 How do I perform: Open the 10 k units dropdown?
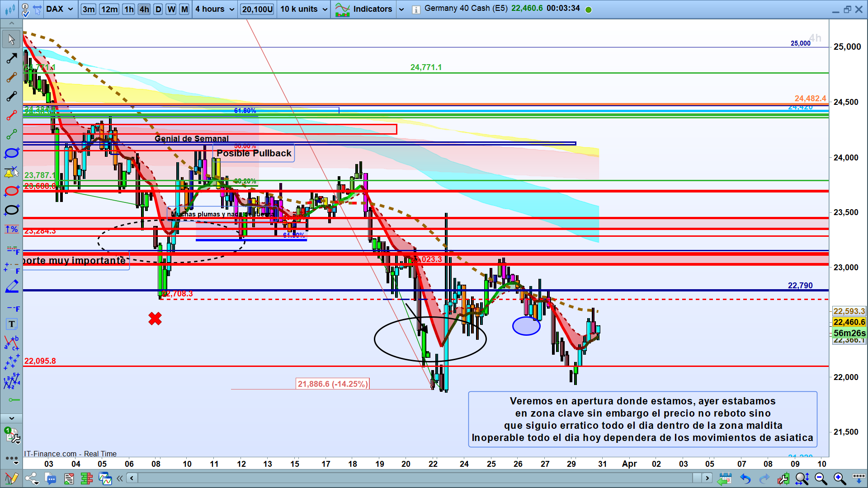pyautogui.click(x=303, y=9)
